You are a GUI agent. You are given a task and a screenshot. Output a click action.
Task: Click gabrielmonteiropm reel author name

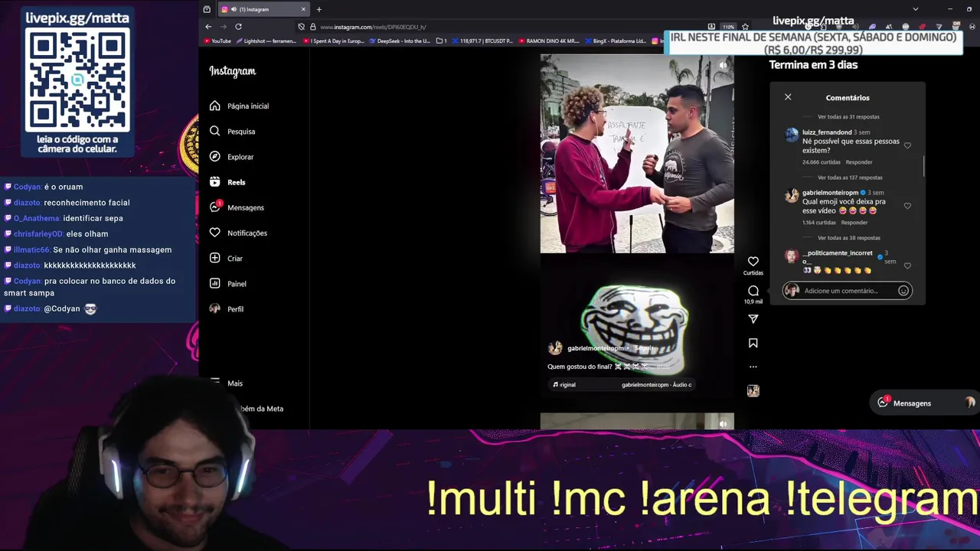point(596,348)
